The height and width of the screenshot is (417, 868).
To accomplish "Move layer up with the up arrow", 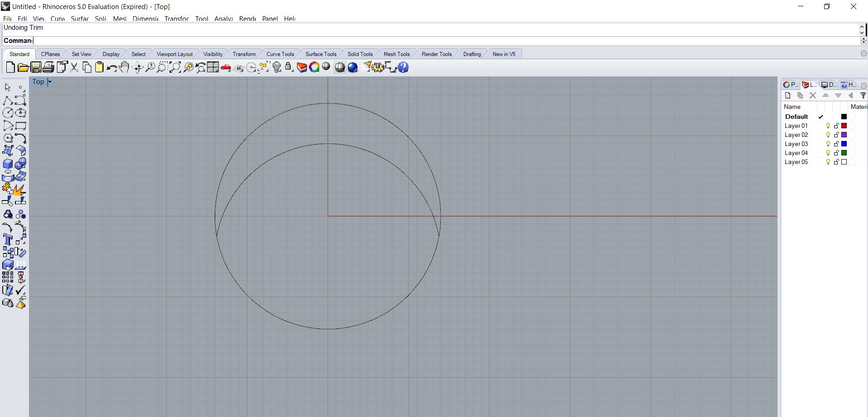I will (x=826, y=95).
